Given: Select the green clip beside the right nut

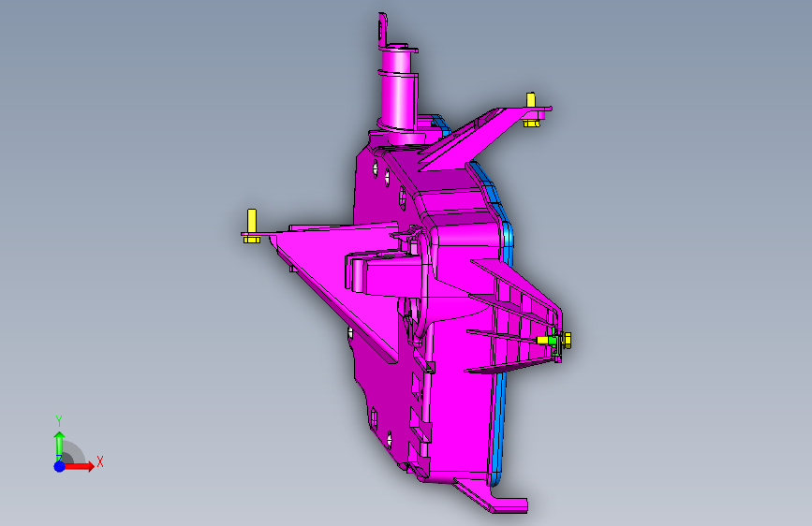Looking at the screenshot, I should click(x=554, y=341).
